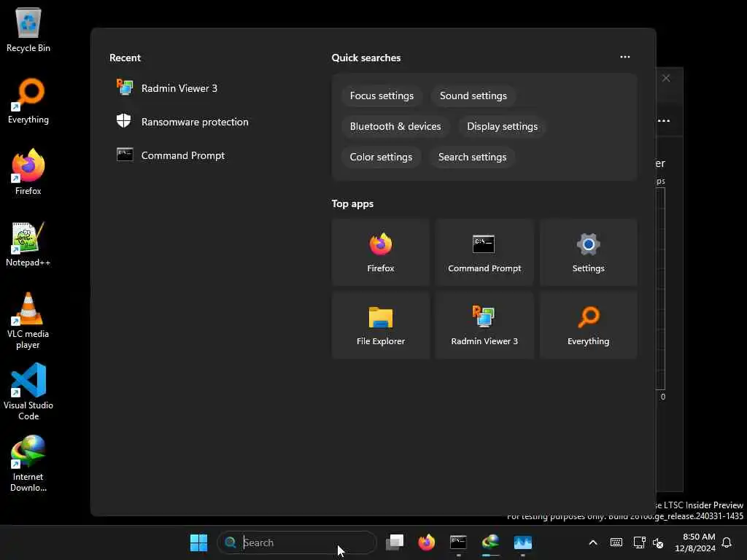
Task: Select the Recycle Bin desktop icon
Action: [x=28, y=29]
